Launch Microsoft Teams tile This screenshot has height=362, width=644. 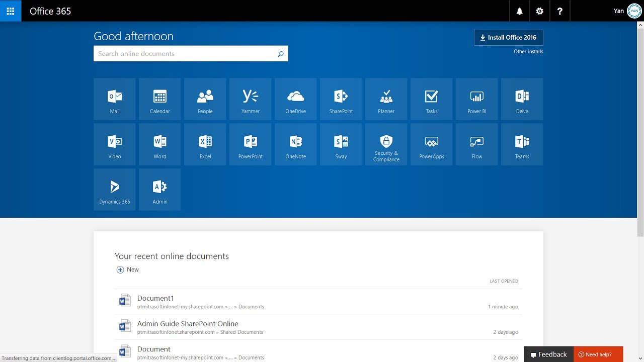coord(522,144)
